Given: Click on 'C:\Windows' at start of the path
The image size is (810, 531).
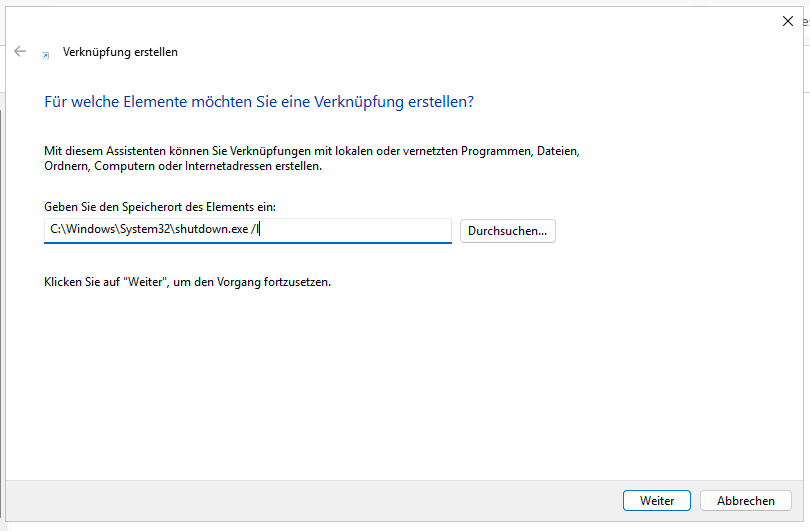Looking at the screenshot, I should (80, 231).
